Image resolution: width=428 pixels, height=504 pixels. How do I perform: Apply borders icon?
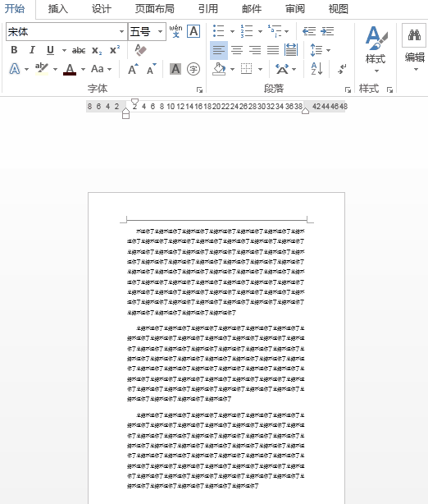tap(247, 69)
